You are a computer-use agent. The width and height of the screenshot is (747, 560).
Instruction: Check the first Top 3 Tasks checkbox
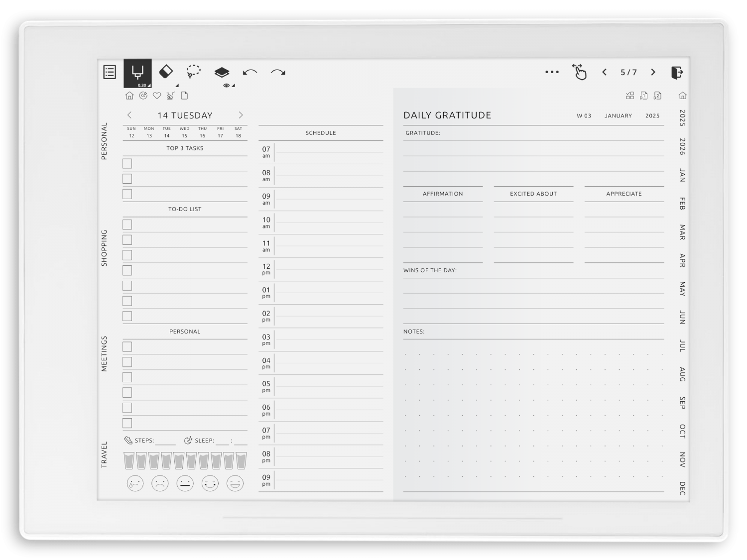(x=127, y=164)
